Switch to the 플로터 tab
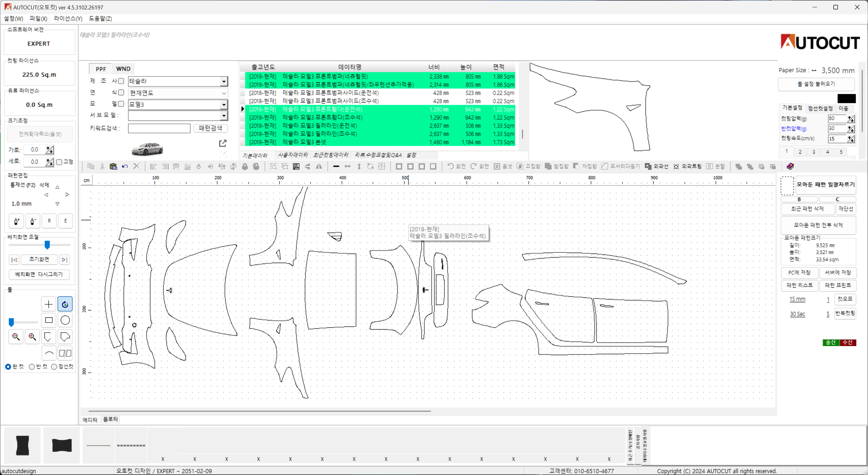 tap(111, 419)
